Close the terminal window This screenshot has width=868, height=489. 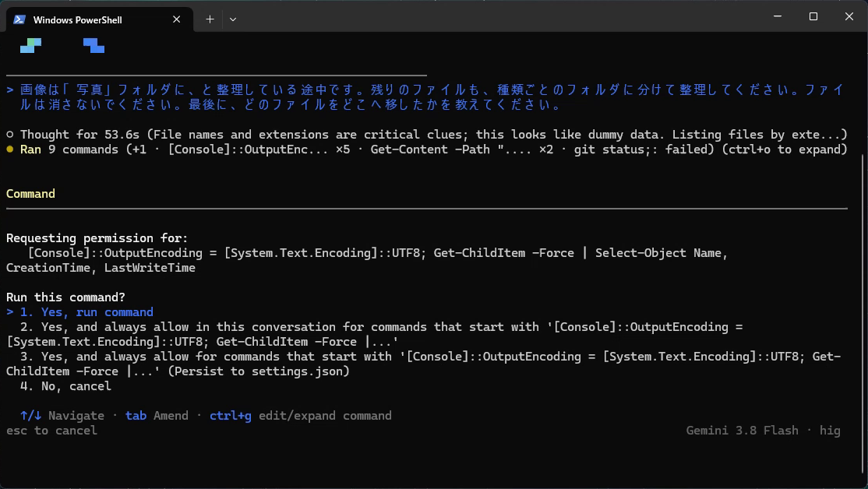(x=849, y=16)
